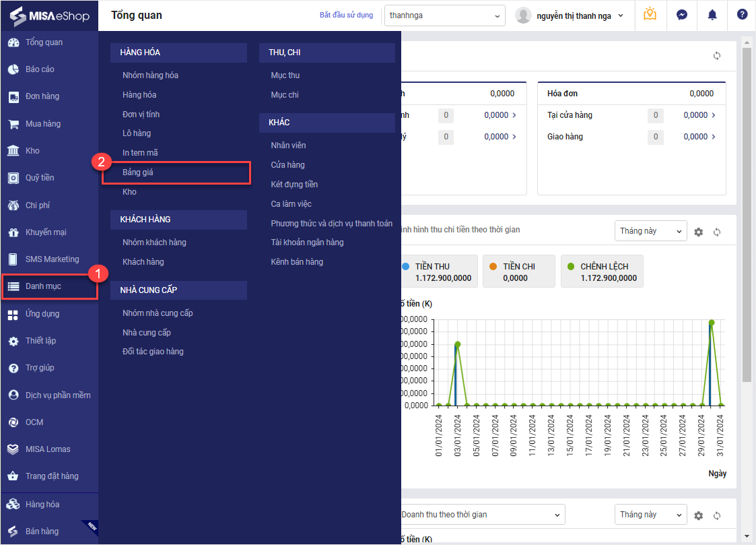The image size is (756, 545).
Task: Toggle the TIỀN THU legend series
Action: [x=438, y=271]
